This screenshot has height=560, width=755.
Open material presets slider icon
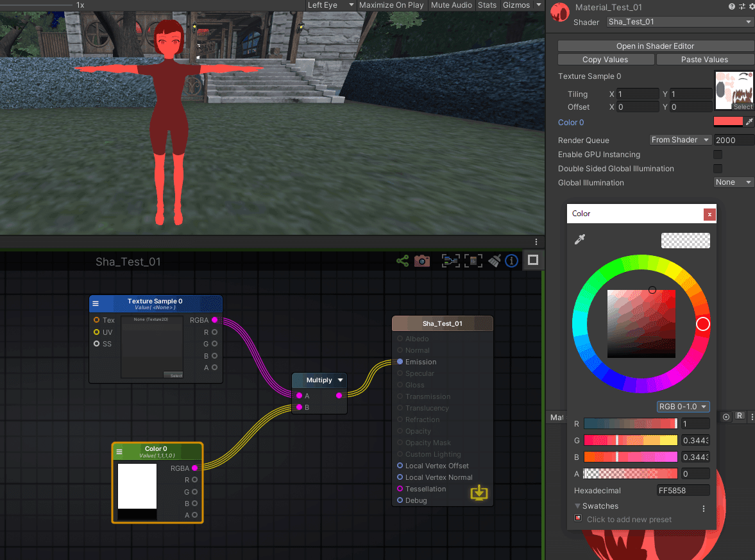point(742,6)
